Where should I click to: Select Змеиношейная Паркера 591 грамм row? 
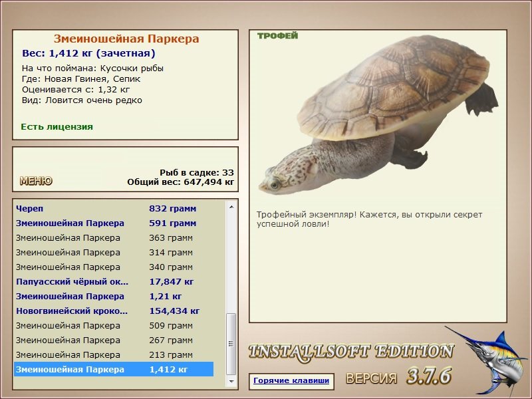(114, 223)
